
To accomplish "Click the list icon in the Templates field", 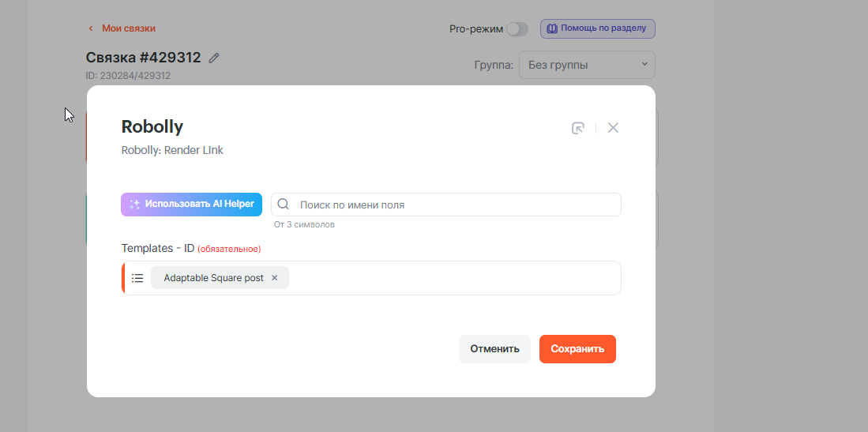I will [x=137, y=278].
